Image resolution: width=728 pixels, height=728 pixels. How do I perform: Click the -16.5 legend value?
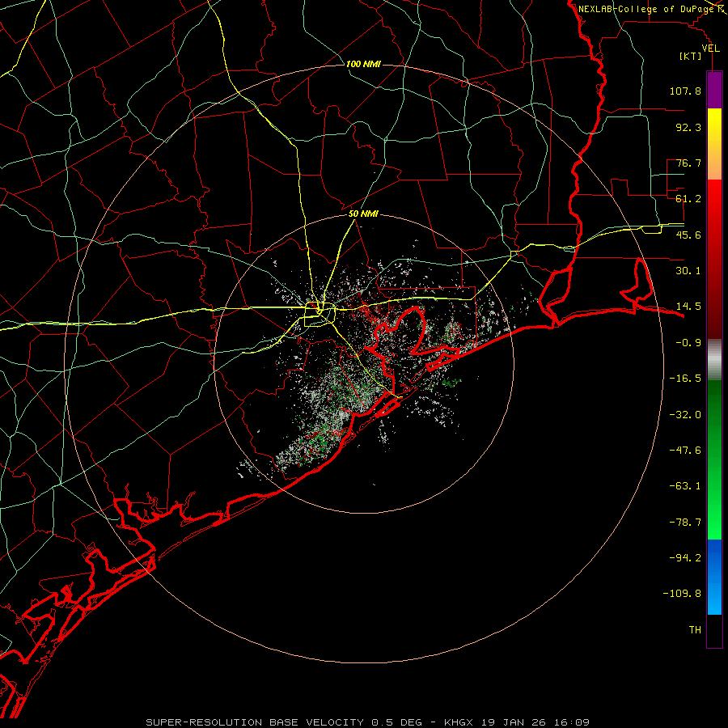coord(685,379)
